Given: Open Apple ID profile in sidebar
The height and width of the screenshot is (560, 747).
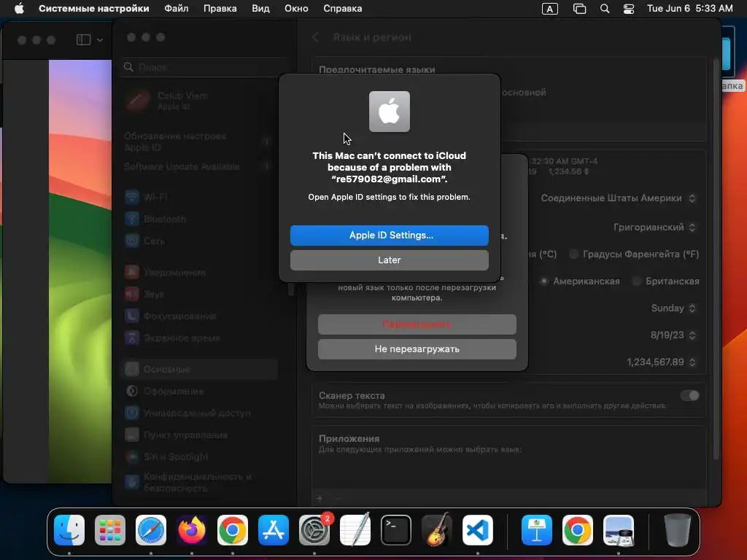Looking at the screenshot, I should [200, 101].
